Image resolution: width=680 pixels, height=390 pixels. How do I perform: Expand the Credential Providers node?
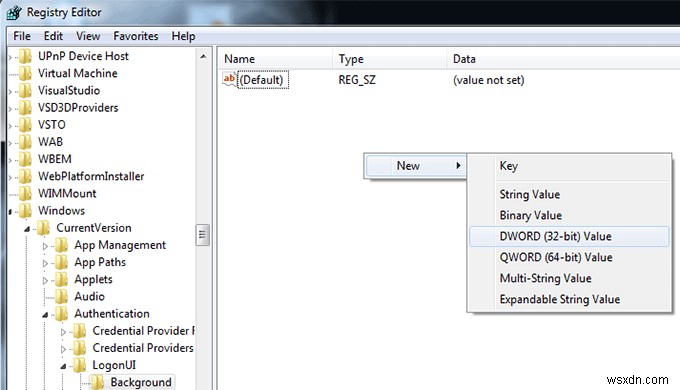(63, 349)
